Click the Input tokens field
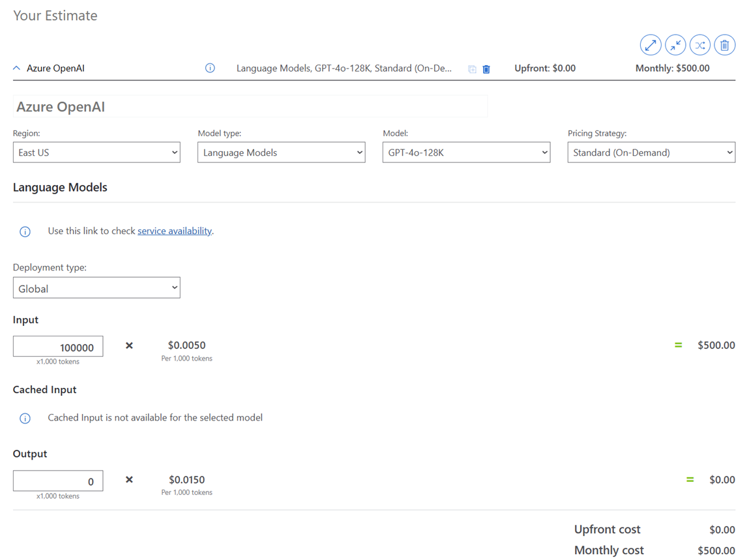 (x=58, y=347)
